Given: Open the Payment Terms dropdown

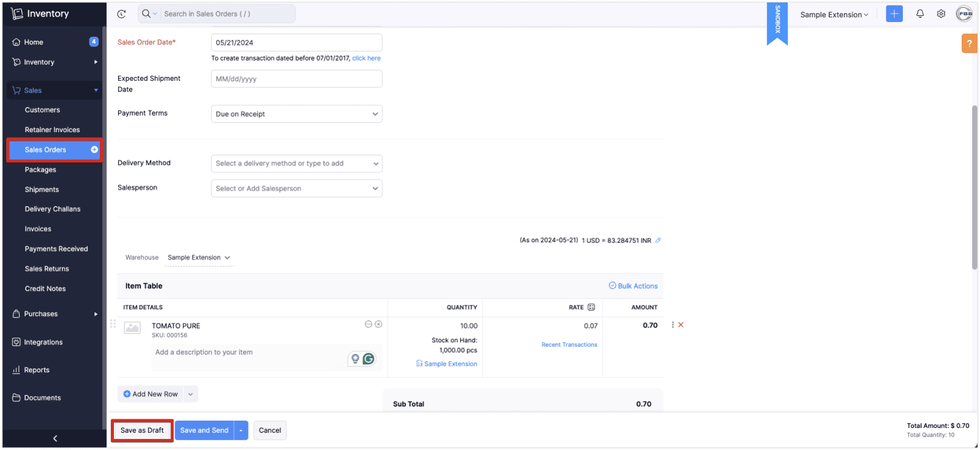Looking at the screenshot, I should [296, 114].
